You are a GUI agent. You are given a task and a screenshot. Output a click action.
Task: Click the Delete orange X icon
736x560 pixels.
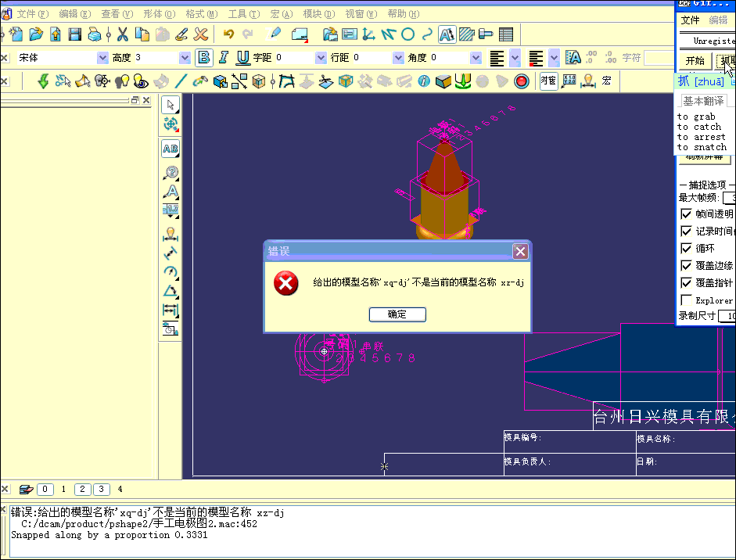[x=201, y=34]
